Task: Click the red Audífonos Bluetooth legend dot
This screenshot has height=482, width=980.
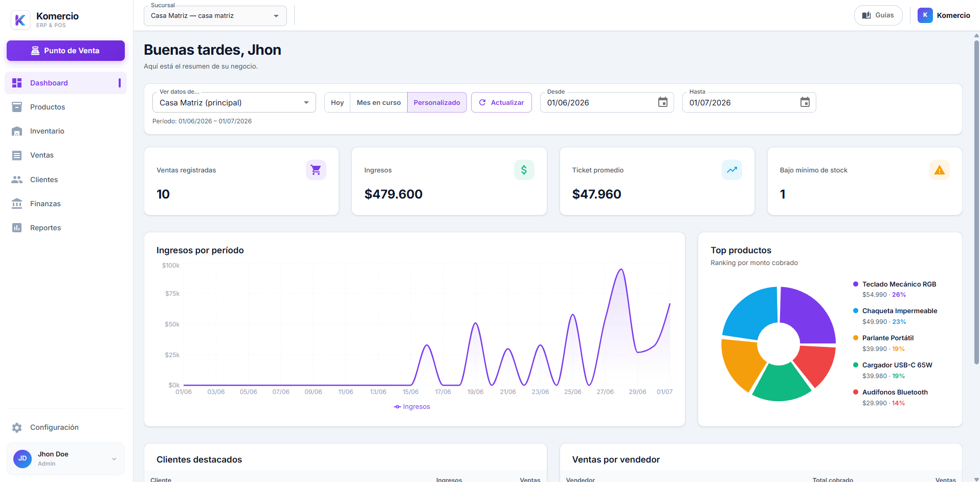Action: 856,392
